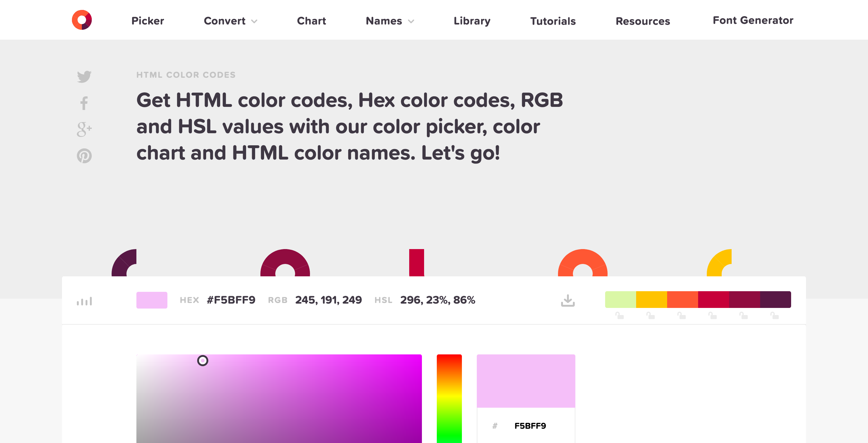Toggle lock under the yellow swatch
This screenshot has height=443, width=868.
pos(651,315)
